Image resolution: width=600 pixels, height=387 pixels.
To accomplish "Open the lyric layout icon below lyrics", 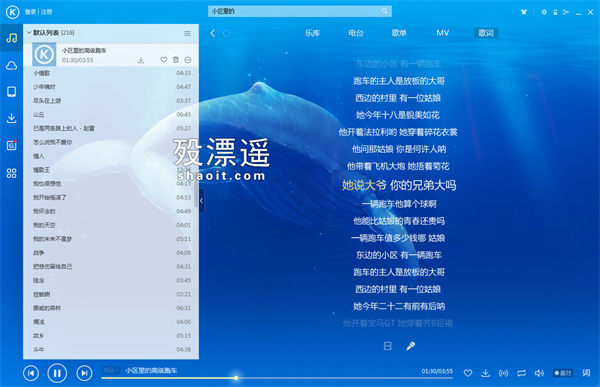I will (388, 346).
